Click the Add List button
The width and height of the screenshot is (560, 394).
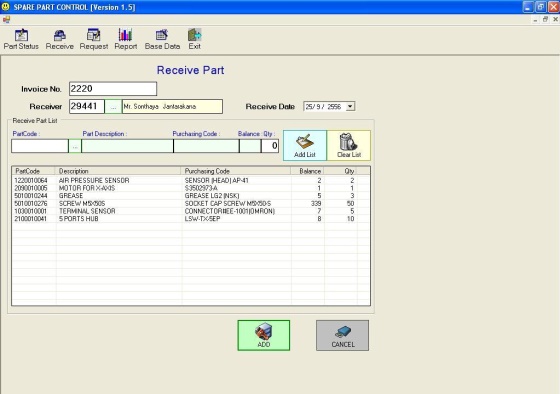305,145
